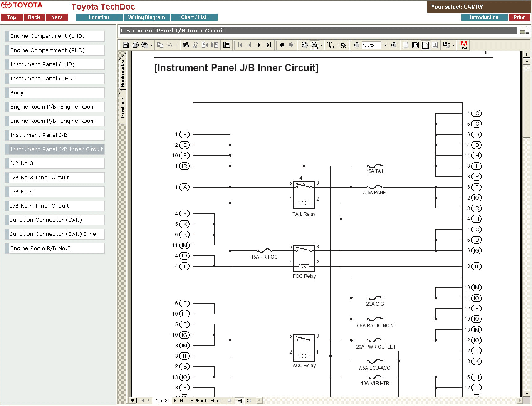Expand the Zoom tool options arrow
This screenshot has height=406, width=532.
coord(321,45)
